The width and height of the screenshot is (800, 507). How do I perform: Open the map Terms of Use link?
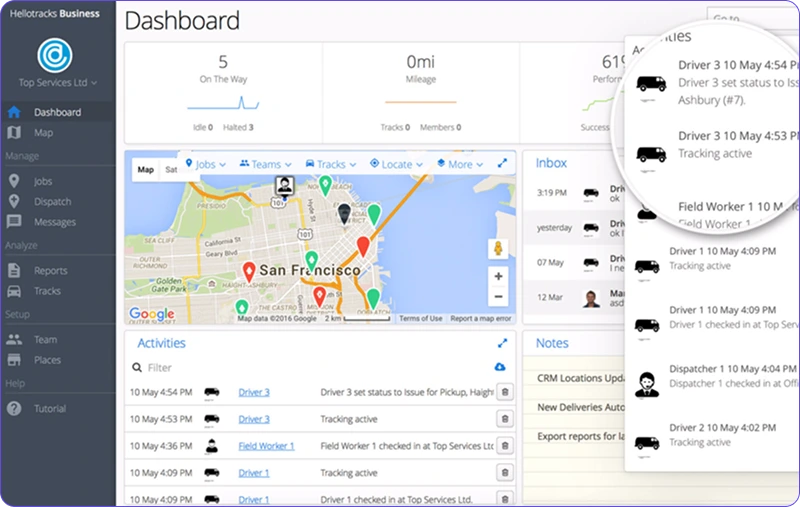[x=420, y=318]
